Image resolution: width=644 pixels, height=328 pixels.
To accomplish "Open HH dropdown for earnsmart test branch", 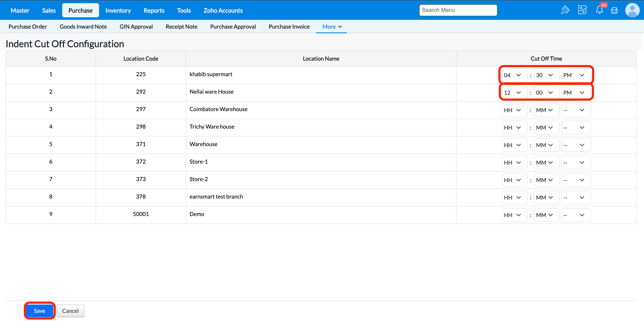I will pos(514,197).
